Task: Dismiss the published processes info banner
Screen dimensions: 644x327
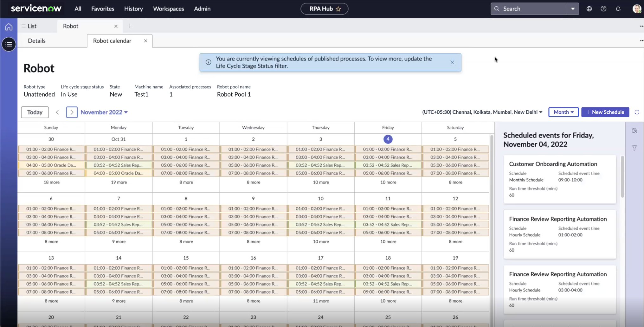Action: [x=452, y=62]
